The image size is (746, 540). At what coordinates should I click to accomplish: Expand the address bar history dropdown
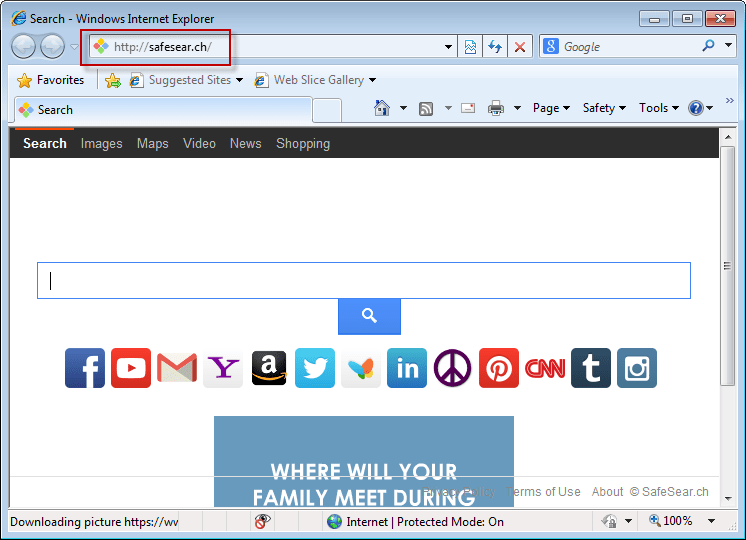pyautogui.click(x=448, y=47)
